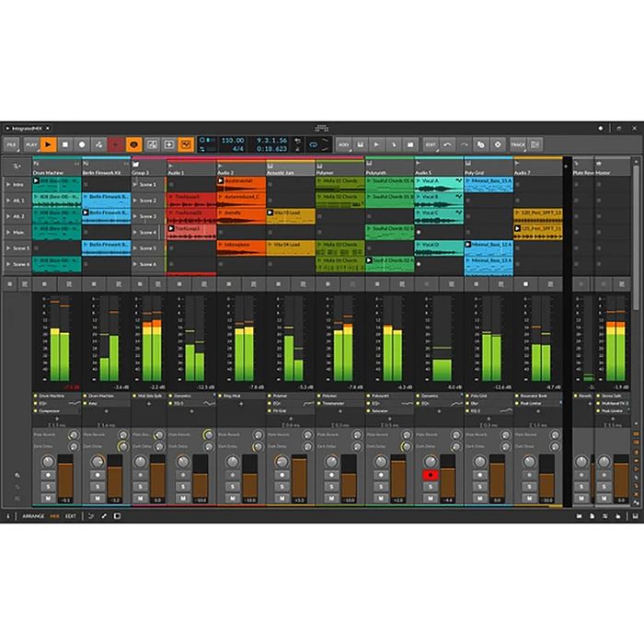Click the red-highlighted button in the transport bar

tap(115, 144)
